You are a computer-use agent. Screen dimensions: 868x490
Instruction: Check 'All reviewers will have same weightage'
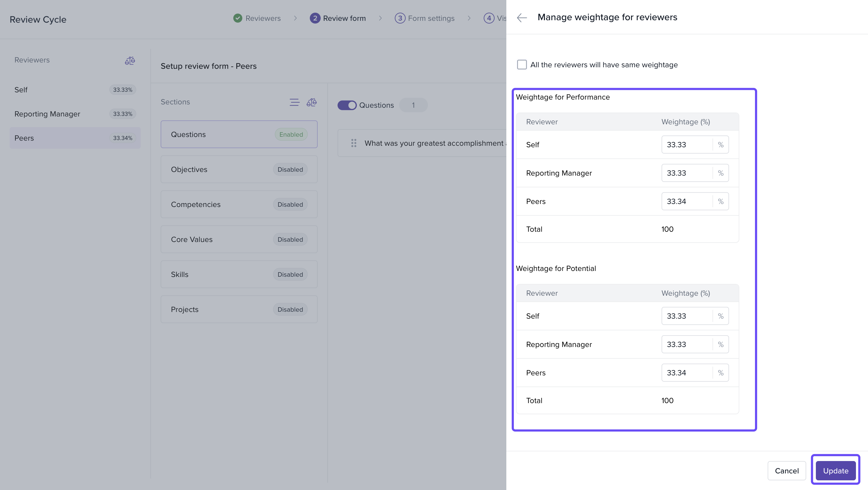tap(522, 64)
